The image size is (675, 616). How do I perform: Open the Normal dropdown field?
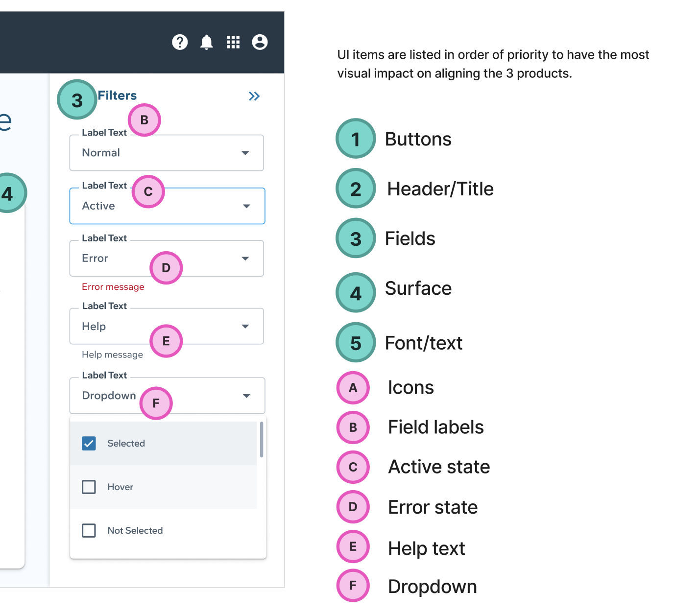[167, 153]
